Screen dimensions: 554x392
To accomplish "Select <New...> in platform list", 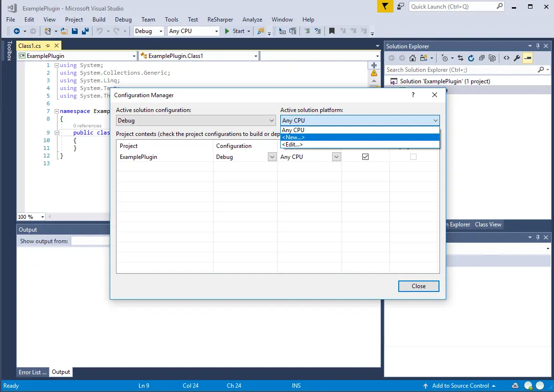I will [x=360, y=137].
